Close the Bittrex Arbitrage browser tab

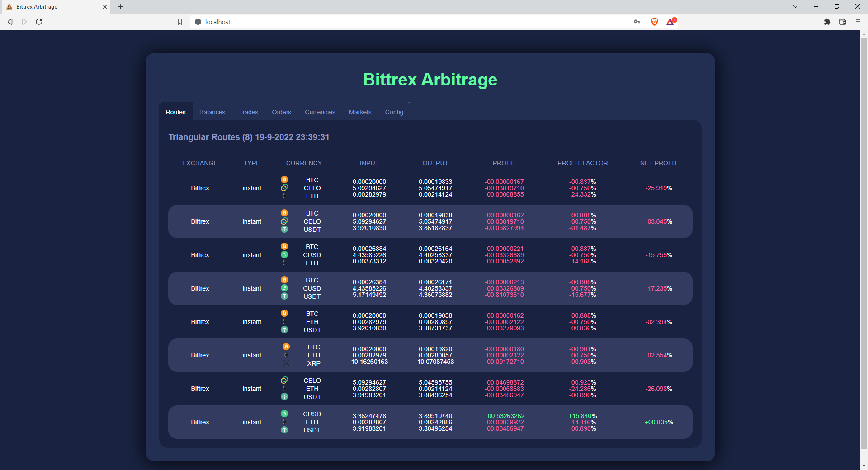104,7
